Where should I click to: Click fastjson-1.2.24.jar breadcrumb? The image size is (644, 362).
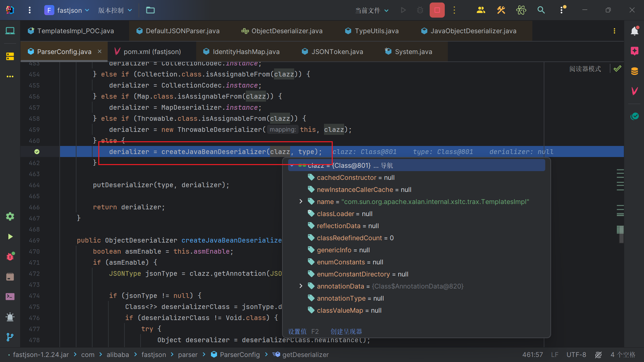point(41,355)
